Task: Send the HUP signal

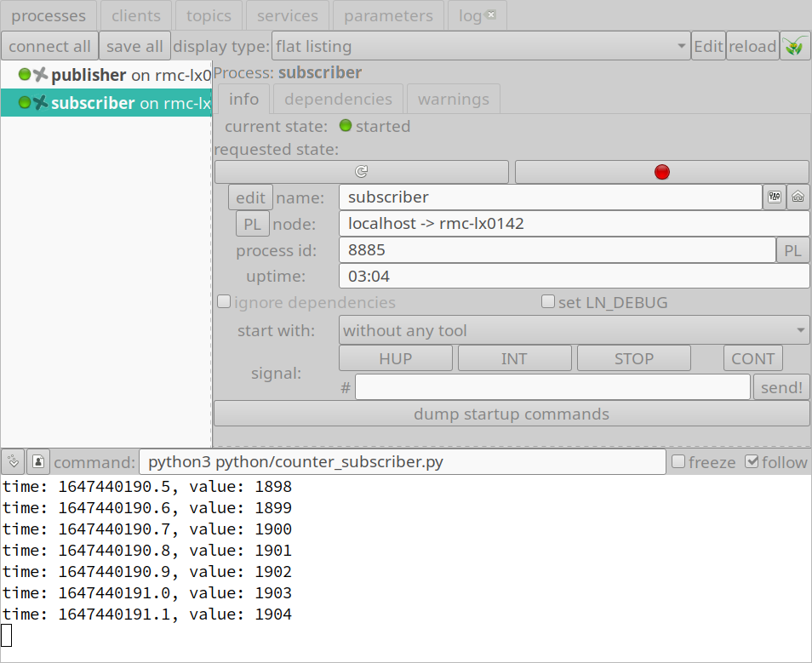Action: [396, 358]
